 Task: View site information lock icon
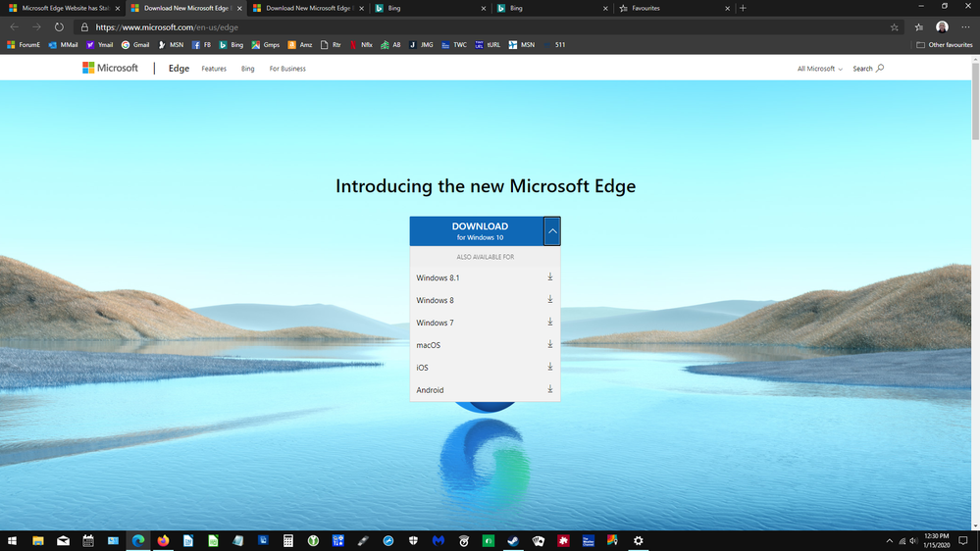(85, 26)
